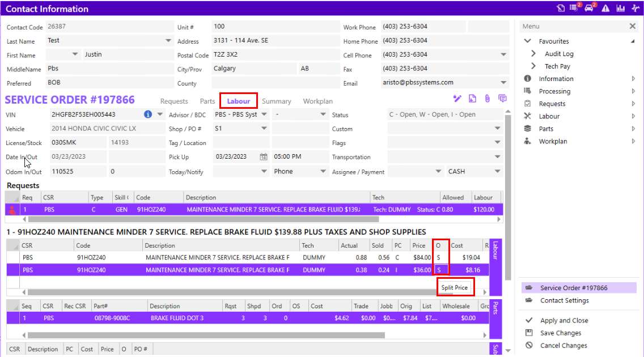The width and height of the screenshot is (644, 357).
Task: Click the add-document icon beside the tabs
Action: [472, 99]
